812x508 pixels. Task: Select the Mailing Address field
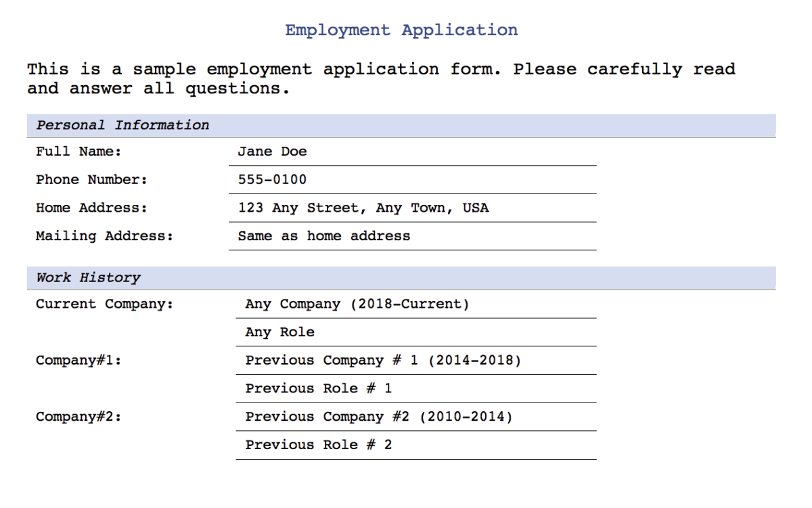(413, 237)
